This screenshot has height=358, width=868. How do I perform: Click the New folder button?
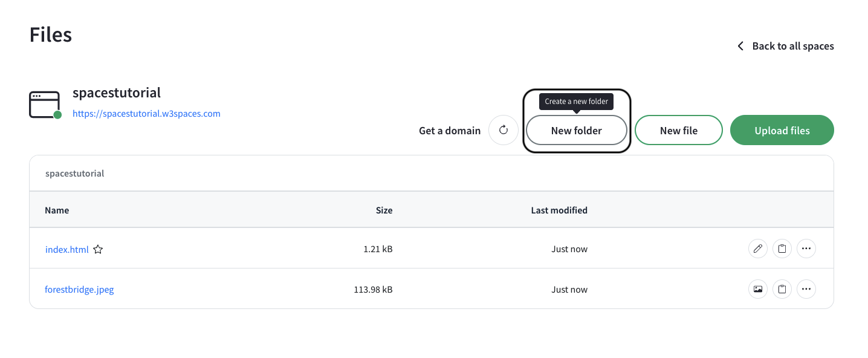(x=577, y=130)
